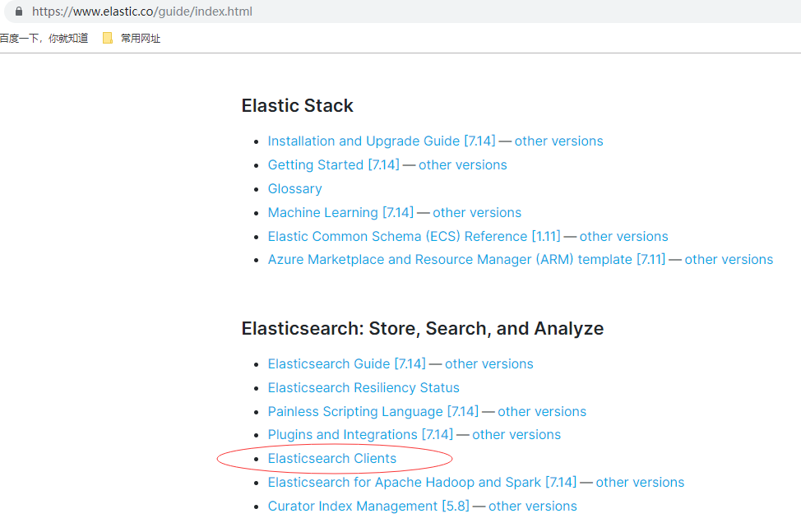Click the Elastic Stack heading

[298, 106]
